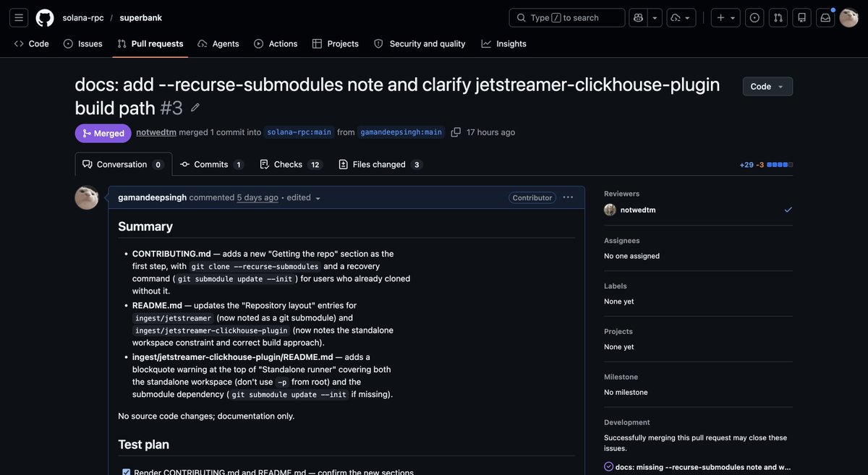Viewport: 868px width, 475px height.
Task: Select the Files changed tab
Action: pos(380,164)
